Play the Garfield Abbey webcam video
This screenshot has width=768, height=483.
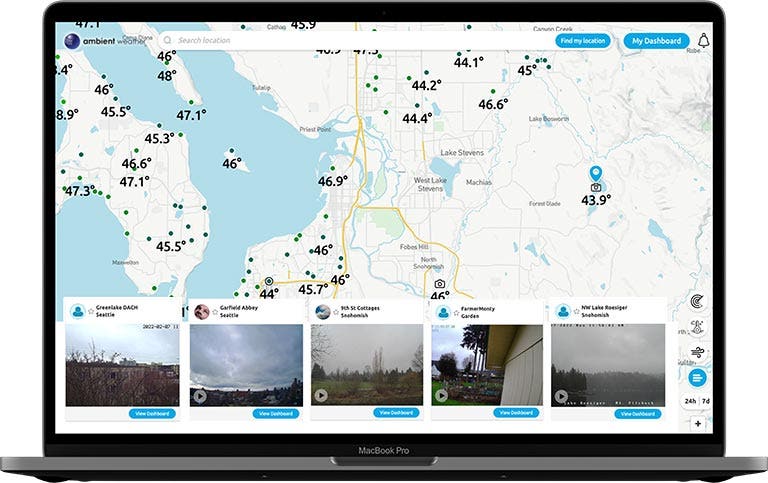199,396
